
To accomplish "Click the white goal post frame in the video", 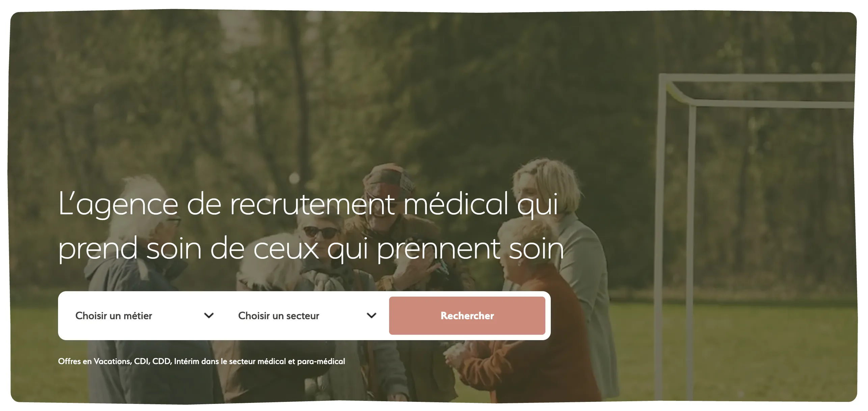I will [756, 236].
